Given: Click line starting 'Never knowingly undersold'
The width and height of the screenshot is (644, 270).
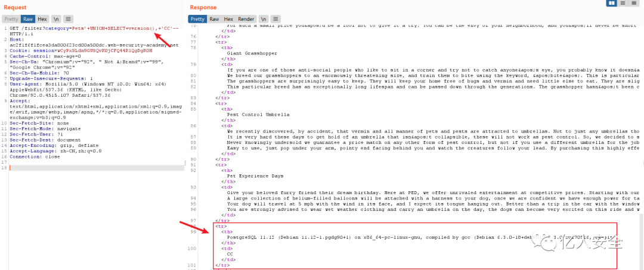Looking at the screenshot, I should click(434, 142).
